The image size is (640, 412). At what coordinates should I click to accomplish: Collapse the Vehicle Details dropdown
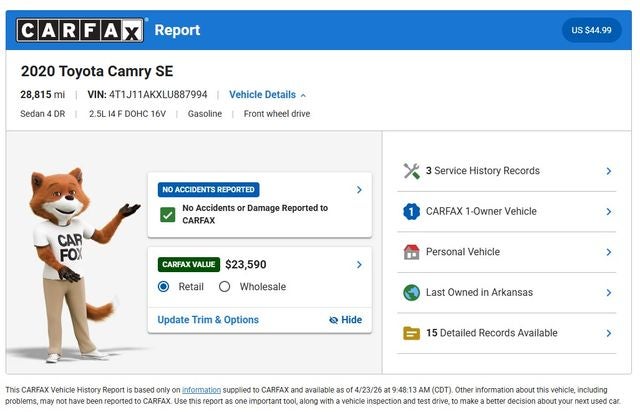click(x=267, y=95)
